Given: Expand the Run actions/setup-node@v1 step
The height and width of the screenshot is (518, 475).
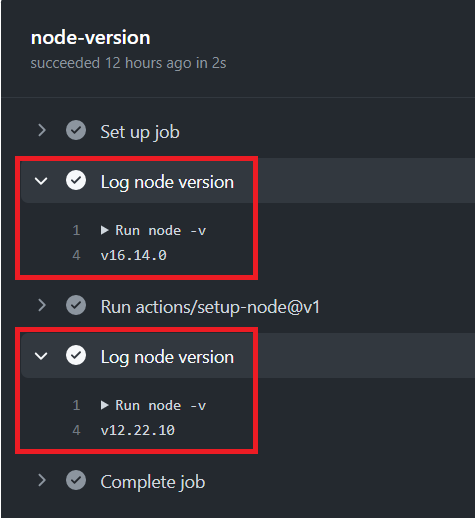Looking at the screenshot, I should click(42, 305).
